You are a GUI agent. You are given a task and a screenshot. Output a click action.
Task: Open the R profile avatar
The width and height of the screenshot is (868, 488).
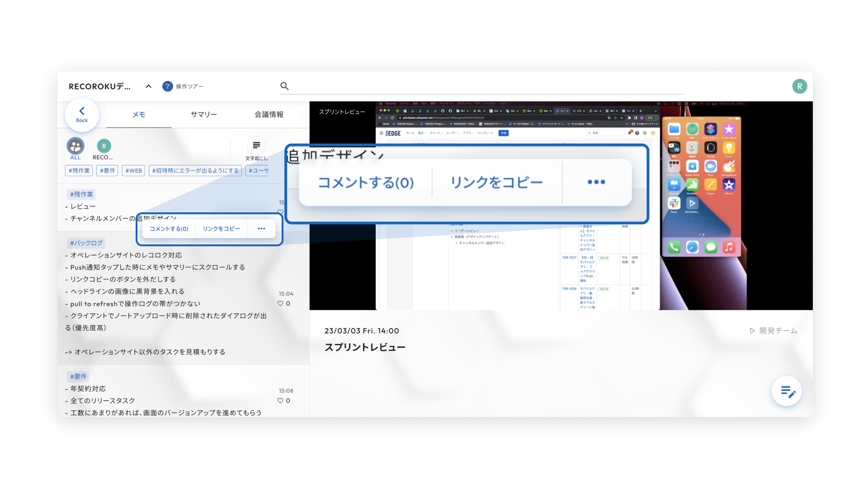[x=799, y=86]
